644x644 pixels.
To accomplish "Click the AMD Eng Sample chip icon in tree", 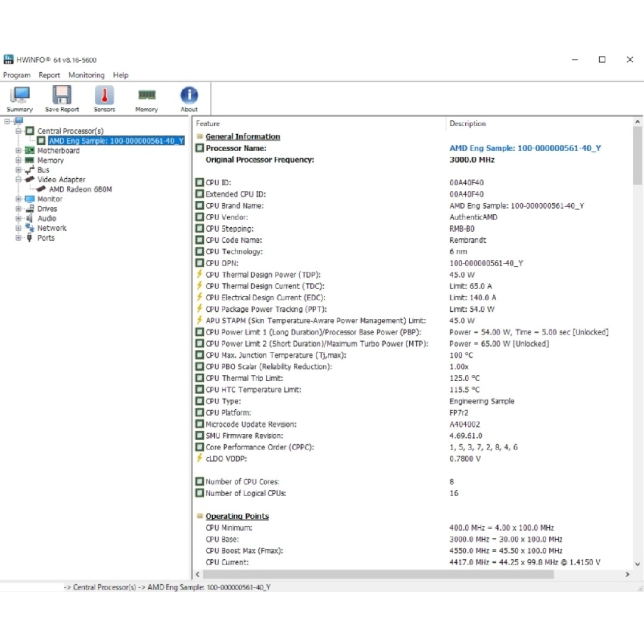I will click(x=41, y=141).
